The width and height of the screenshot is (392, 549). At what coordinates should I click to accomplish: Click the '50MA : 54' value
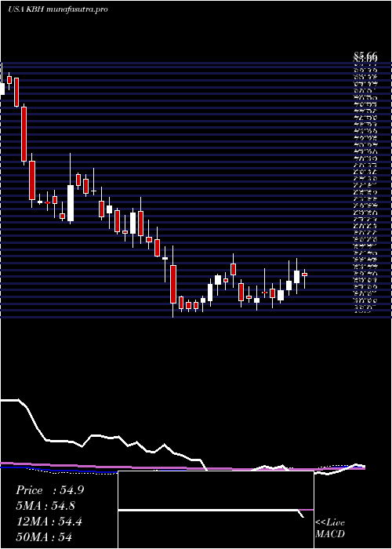44,537
